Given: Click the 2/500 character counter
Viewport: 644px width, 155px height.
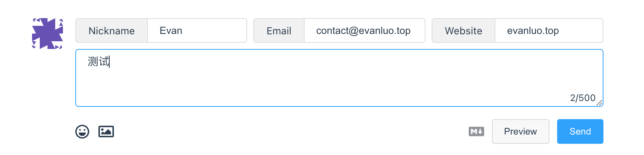Looking at the screenshot, I should [583, 98].
